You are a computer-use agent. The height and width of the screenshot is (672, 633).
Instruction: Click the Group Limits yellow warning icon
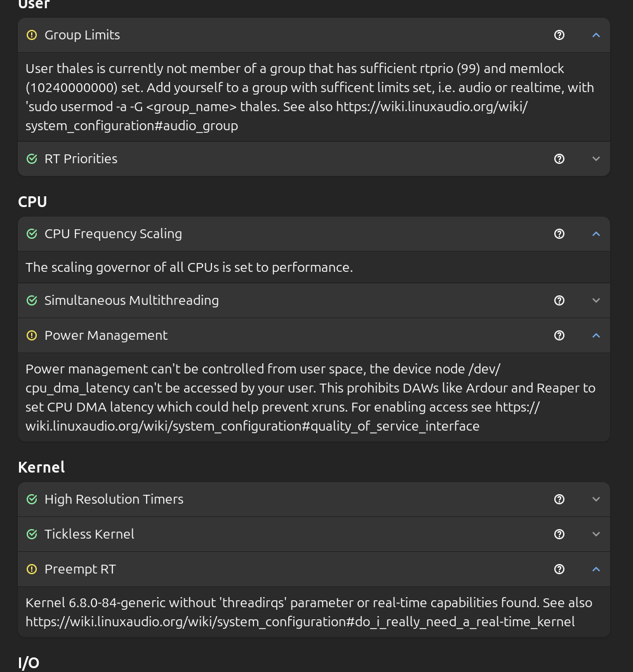click(x=32, y=35)
